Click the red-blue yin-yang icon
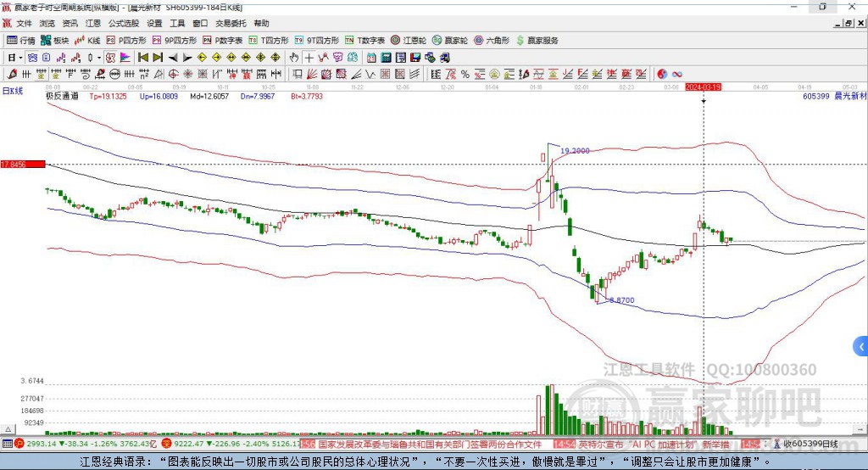 661,75
